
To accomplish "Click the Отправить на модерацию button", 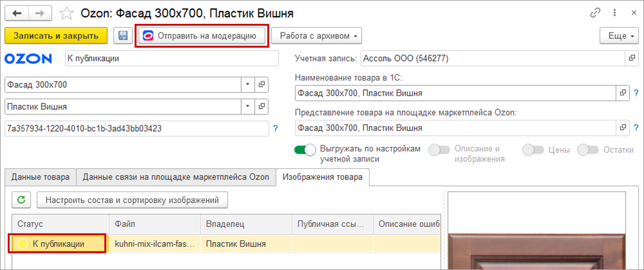I will click(202, 36).
